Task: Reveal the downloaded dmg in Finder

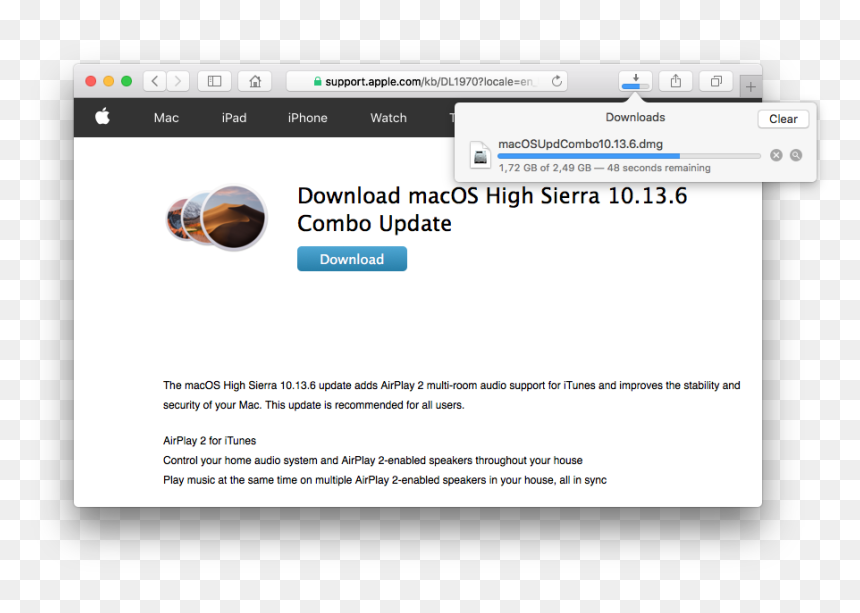Action: (x=796, y=155)
